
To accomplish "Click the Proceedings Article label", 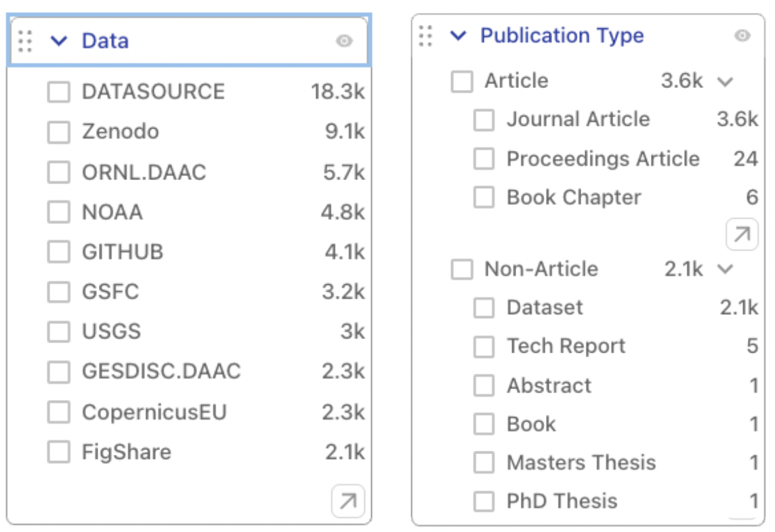I will click(603, 159).
